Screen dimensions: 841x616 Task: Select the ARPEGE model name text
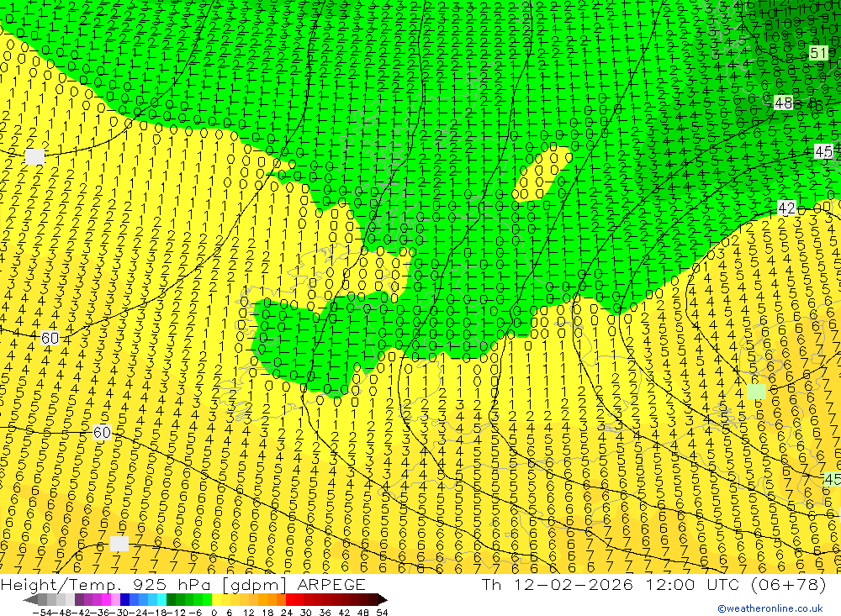tap(331, 584)
